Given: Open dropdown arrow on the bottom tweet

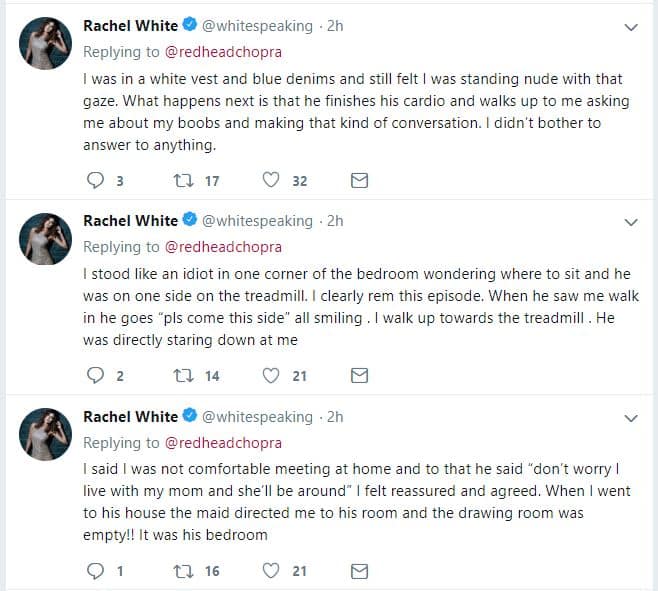Looking at the screenshot, I should tap(630, 418).
